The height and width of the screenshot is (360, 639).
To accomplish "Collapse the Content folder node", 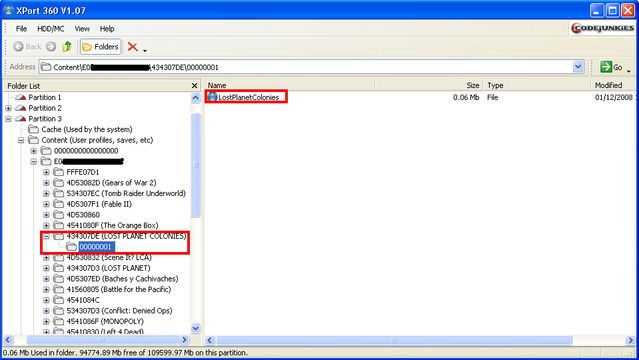I will pyautogui.click(x=21, y=140).
